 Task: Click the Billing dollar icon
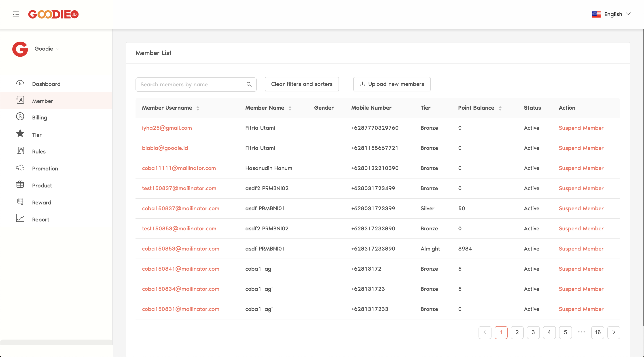click(x=20, y=117)
